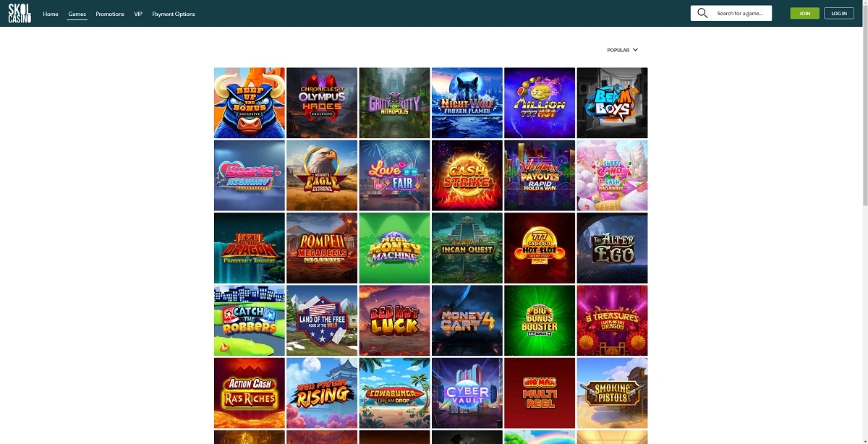Launch Chronicles of Olympus Hades game
The image size is (868, 444).
pyautogui.click(x=322, y=103)
